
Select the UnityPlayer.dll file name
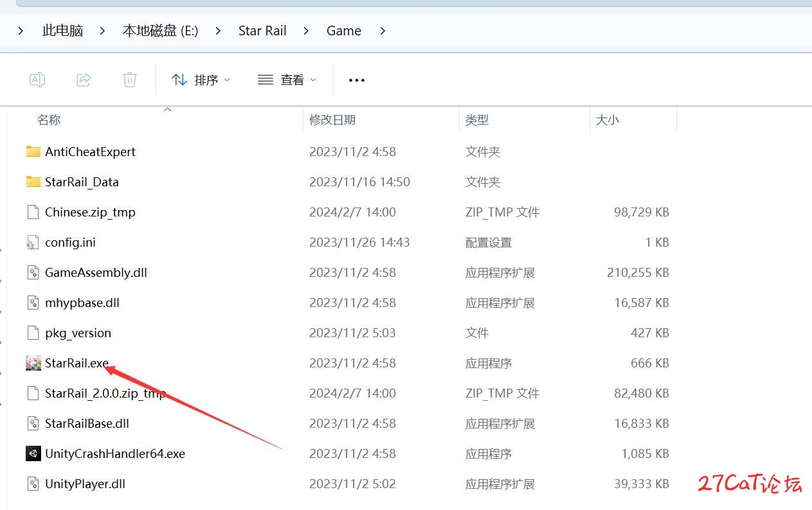coord(85,484)
